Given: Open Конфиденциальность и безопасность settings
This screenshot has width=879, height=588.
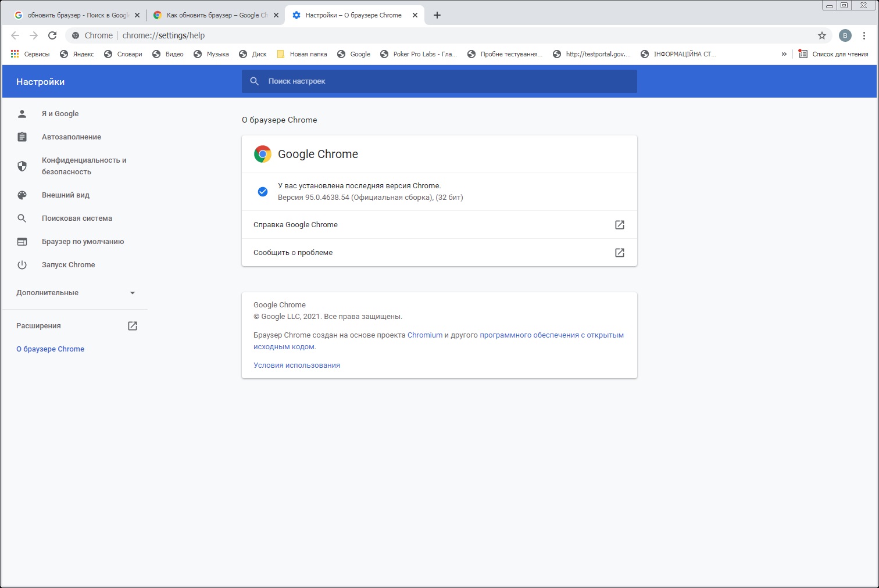Looking at the screenshot, I should tap(84, 166).
